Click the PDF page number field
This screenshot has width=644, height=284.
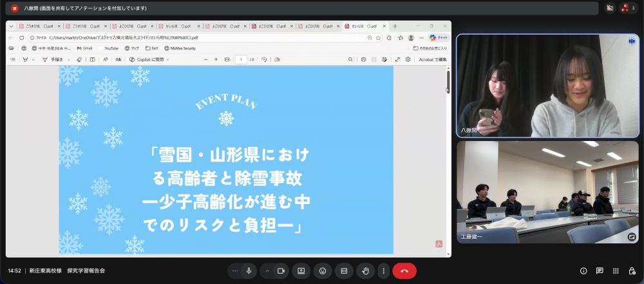click(241, 59)
